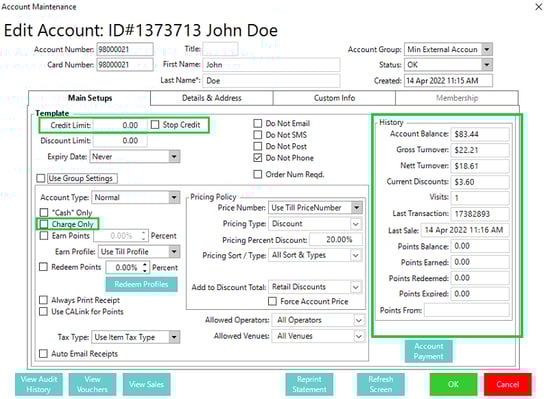
Task: Expand the Allowed Venues dropdown
Action: point(359,336)
